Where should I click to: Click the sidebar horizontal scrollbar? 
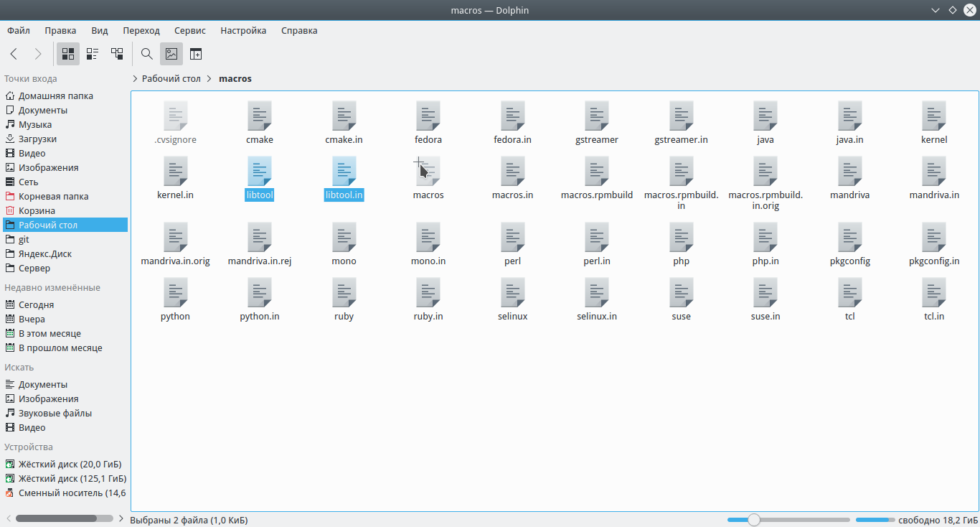(56, 518)
